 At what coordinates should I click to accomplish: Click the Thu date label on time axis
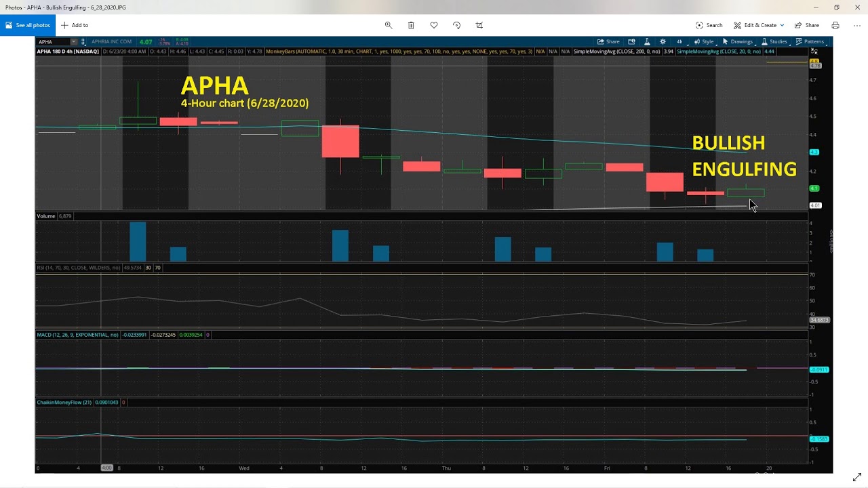(446, 468)
